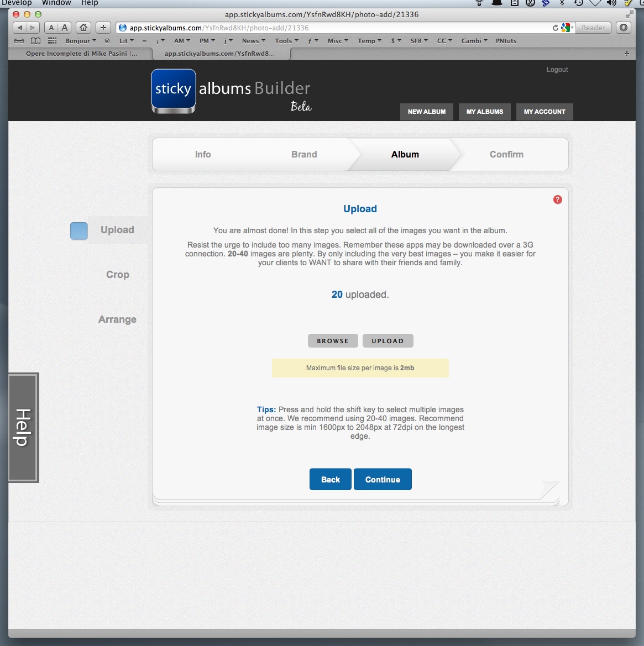Click the red help question mark icon

(x=557, y=199)
